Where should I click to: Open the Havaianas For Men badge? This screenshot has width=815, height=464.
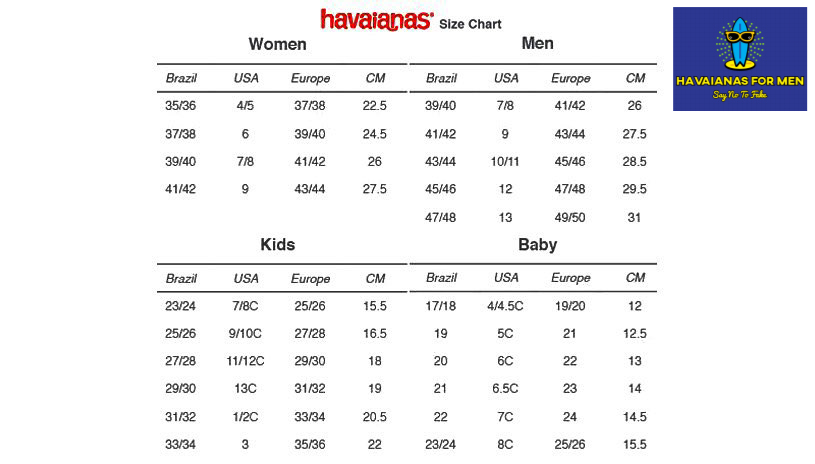pyautogui.click(x=740, y=59)
